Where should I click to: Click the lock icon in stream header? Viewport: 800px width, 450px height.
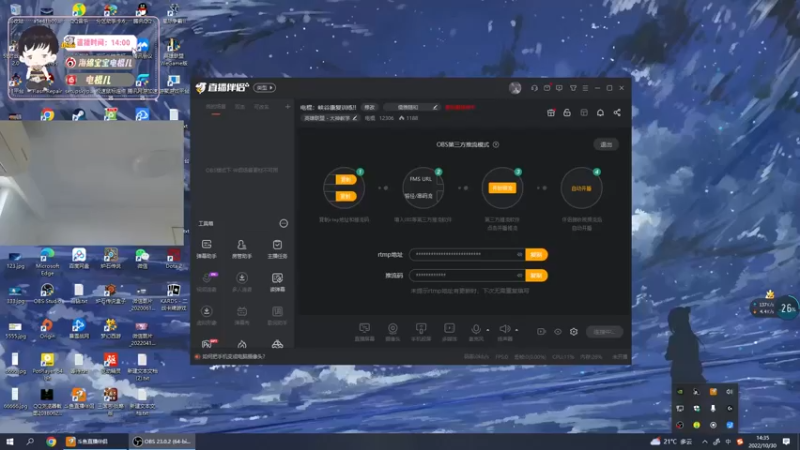(x=567, y=113)
